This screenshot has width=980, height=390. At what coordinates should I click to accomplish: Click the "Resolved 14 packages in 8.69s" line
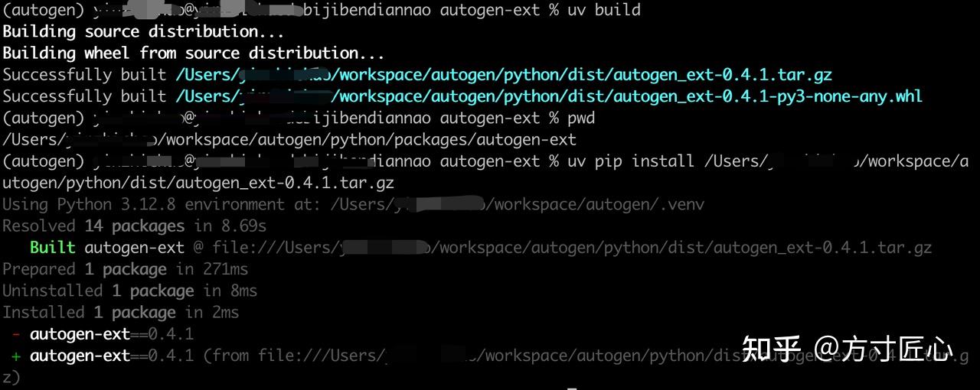click(134, 226)
